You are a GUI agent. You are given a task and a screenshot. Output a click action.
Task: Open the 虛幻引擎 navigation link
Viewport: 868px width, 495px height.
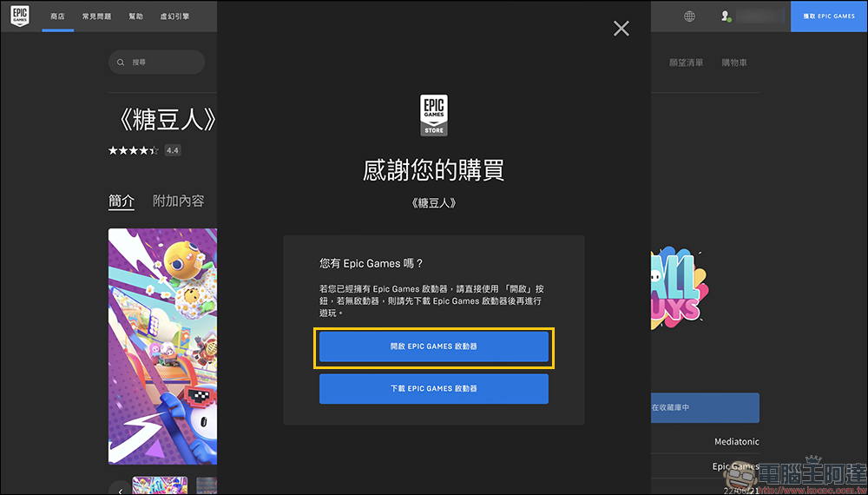pos(174,16)
